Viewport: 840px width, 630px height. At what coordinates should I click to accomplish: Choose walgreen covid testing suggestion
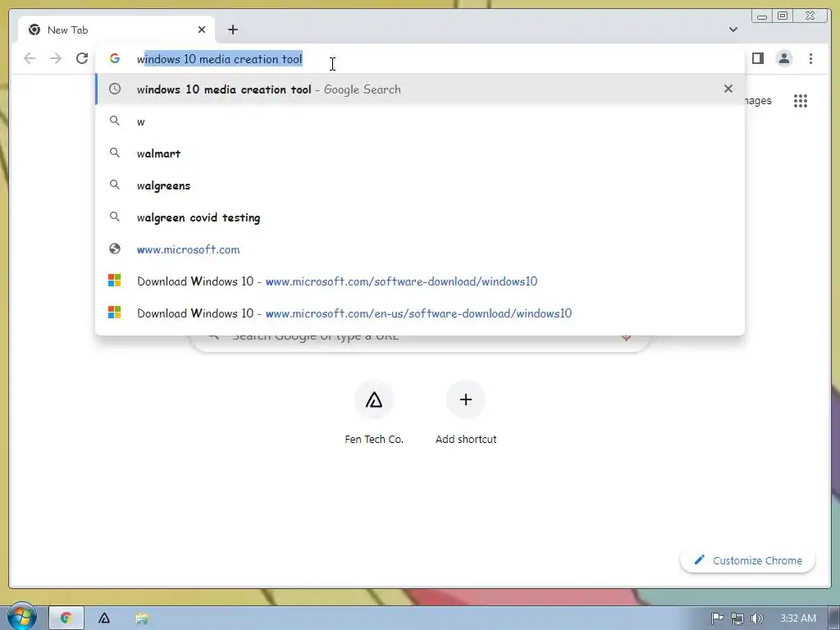pos(420,217)
